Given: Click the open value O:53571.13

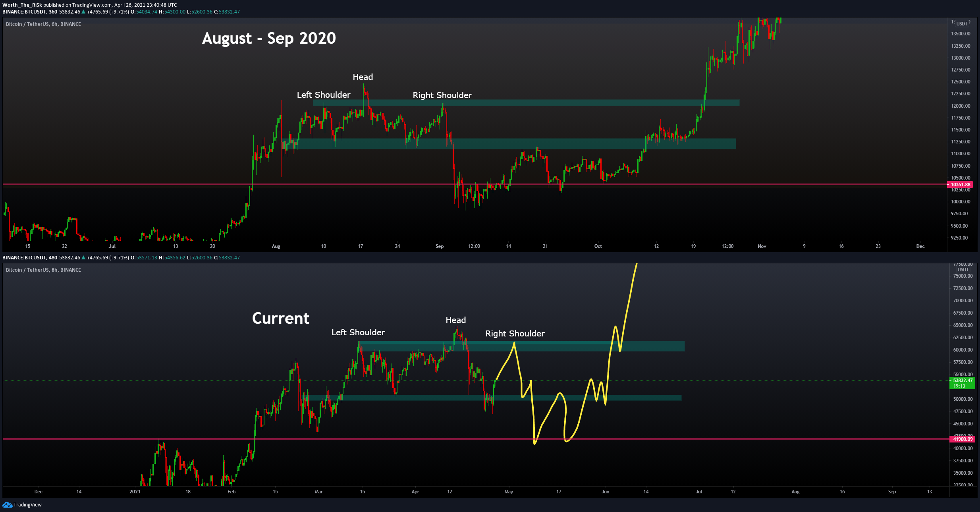Looking at the screenshot, I should 144,258.
